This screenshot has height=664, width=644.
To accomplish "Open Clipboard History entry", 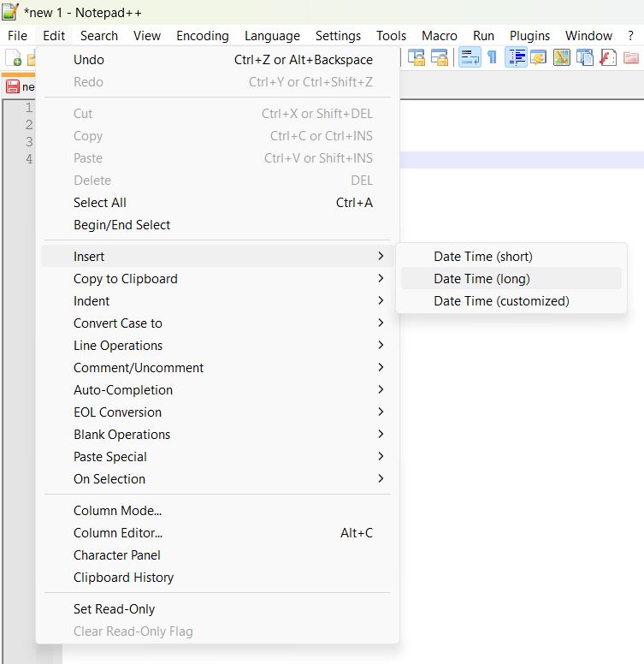I will pos(217,578).
